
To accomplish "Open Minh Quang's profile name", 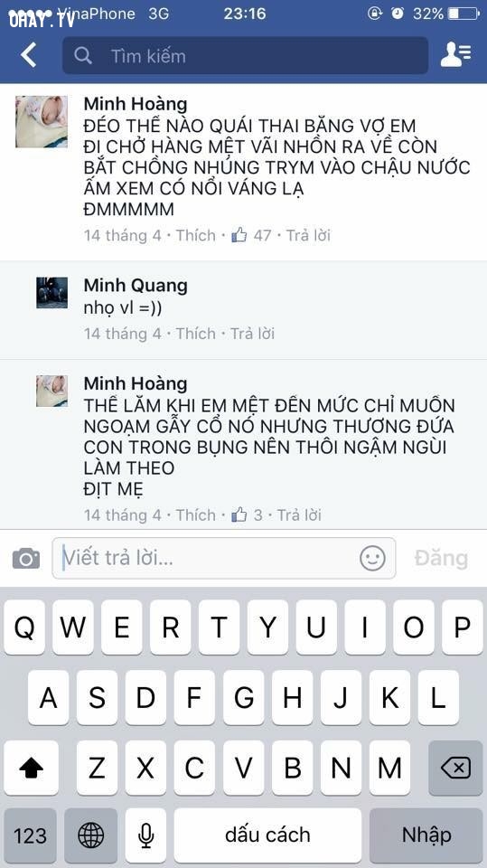I will click(x=136, y=285).
